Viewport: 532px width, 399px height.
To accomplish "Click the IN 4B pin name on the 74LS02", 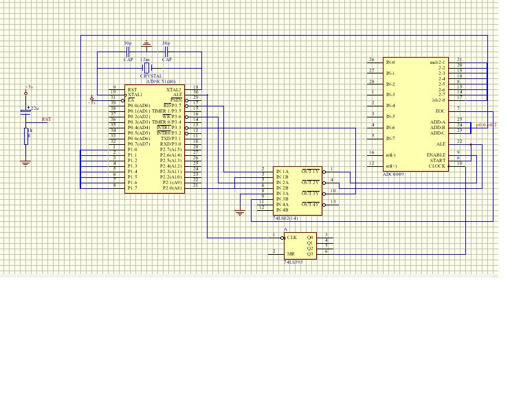I will pyautogui.click(x=282, y=210).
